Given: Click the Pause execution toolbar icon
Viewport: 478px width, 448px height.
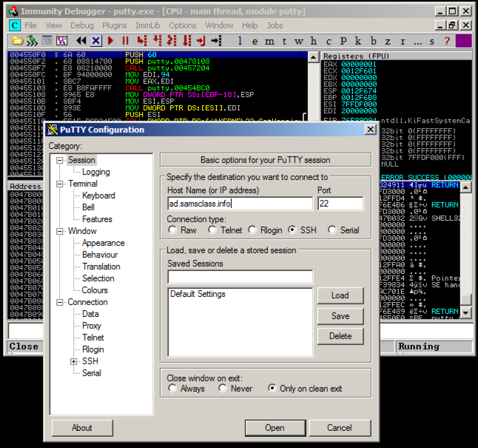Looking at the screenshot, I should 125,40.
